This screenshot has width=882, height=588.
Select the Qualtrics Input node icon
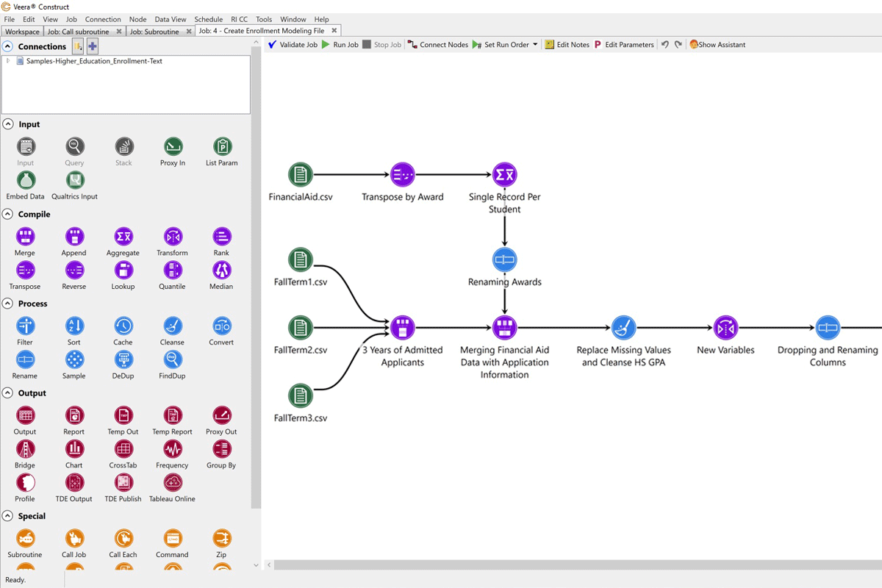point(74,180)
